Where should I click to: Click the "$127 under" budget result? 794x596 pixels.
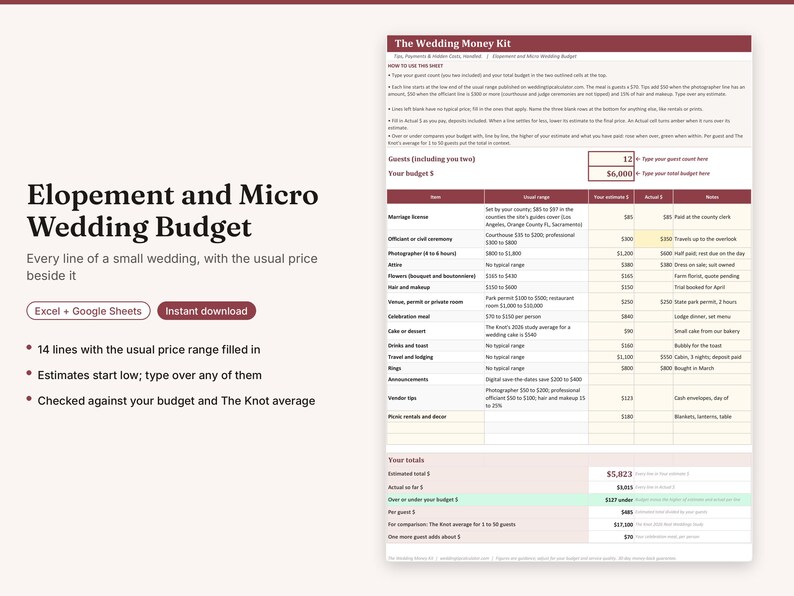coord(619,500)
